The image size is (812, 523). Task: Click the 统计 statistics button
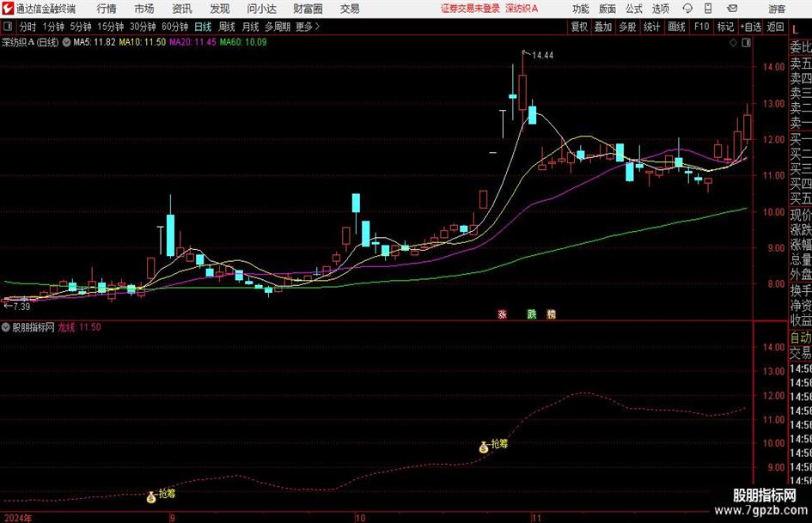tap(652, 27)
